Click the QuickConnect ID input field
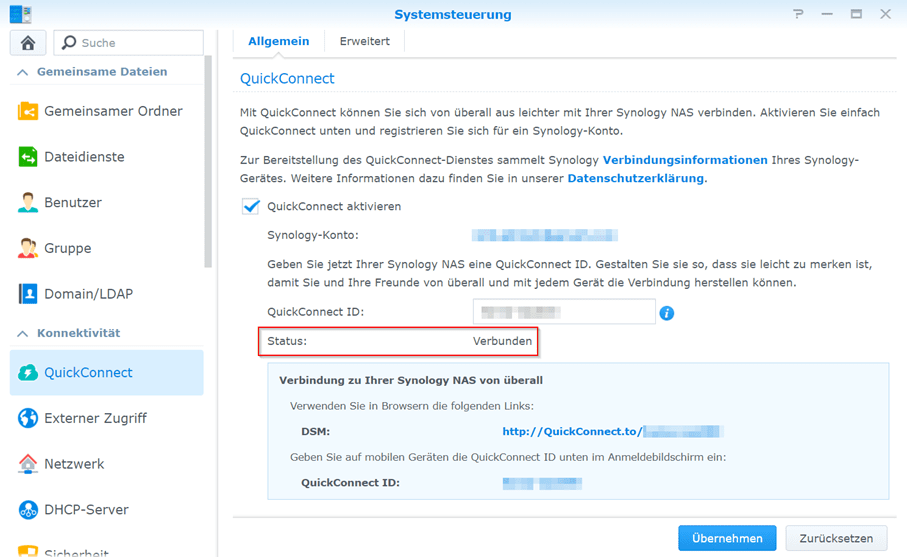 coord(564,312)
